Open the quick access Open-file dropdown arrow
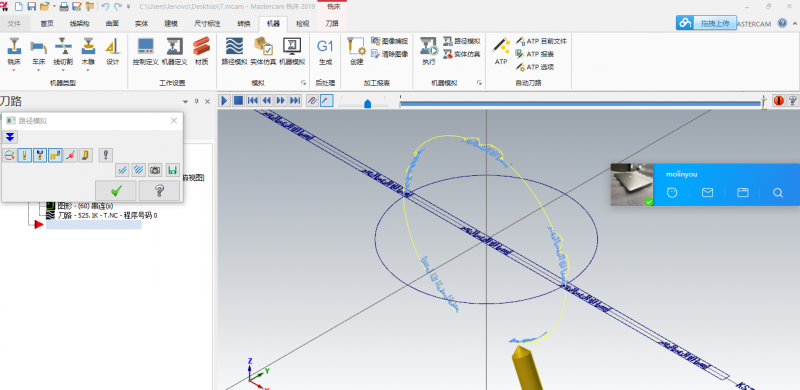The height and width of the screenshot is (390, 800). tap(54, 7)
